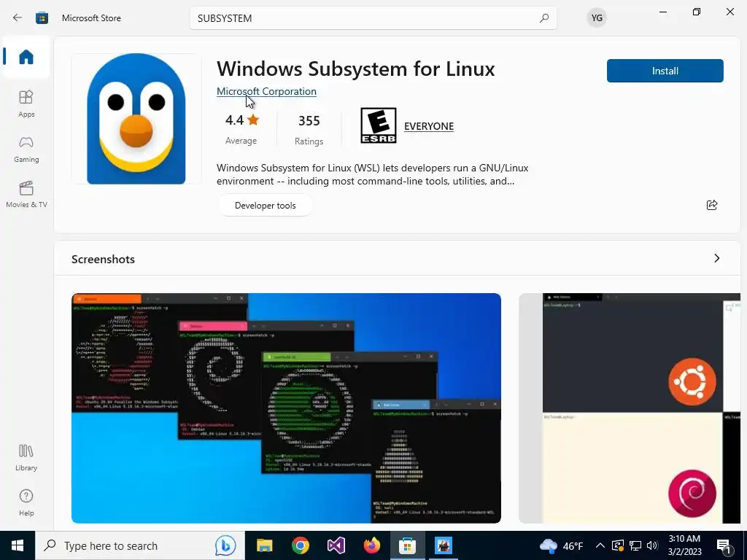This screenshot has width=747, height=560.
Task: Click the WSL description text
Action: [372, 174]
